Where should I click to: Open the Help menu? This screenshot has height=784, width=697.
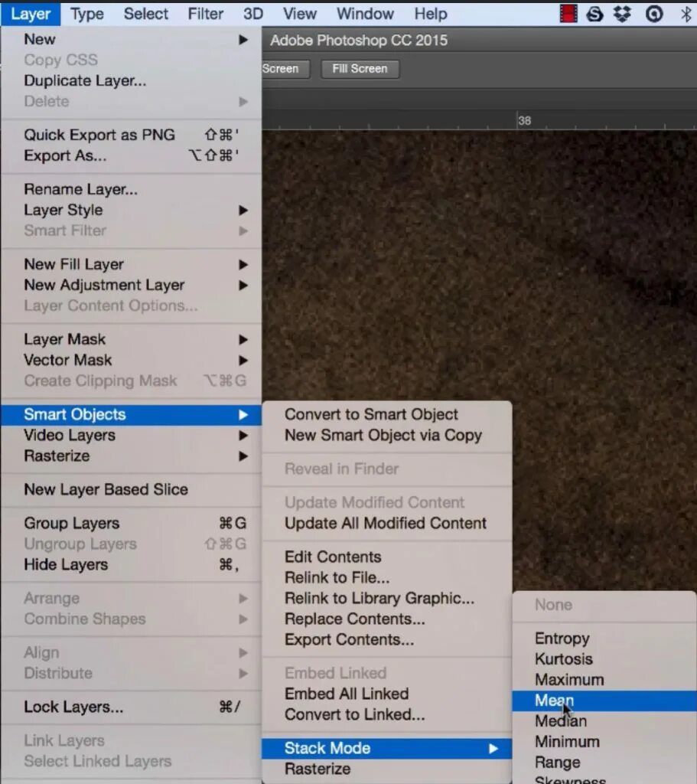431,14
